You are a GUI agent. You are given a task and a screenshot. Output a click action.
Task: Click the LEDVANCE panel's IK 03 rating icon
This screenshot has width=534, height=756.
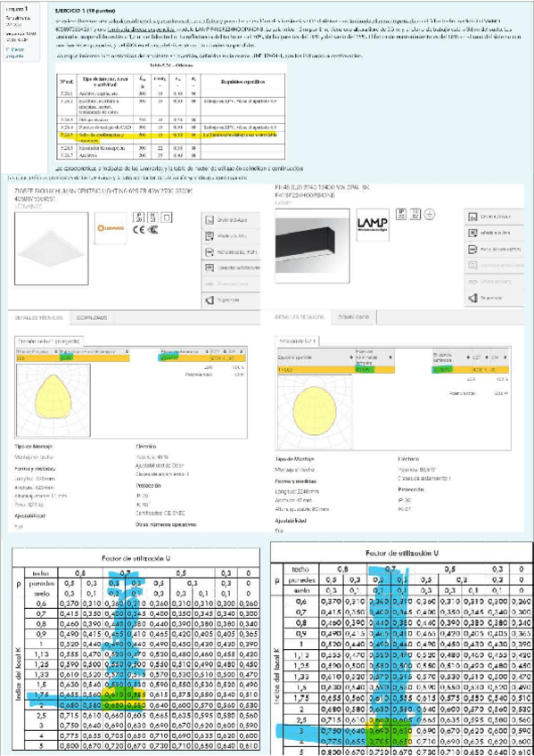coord(152,217)
